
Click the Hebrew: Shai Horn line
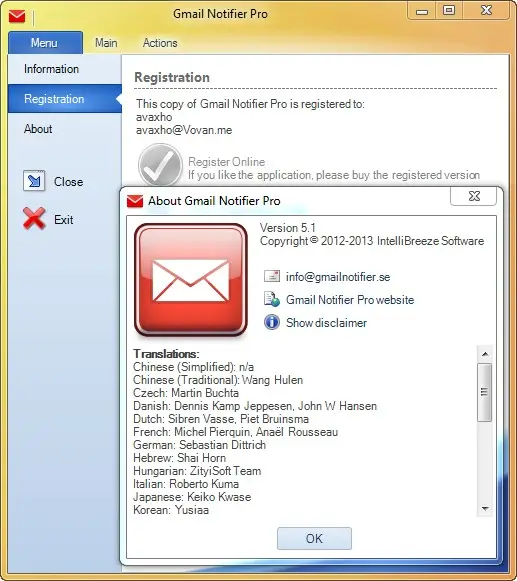pyautogui.click(x=179, y=458)
